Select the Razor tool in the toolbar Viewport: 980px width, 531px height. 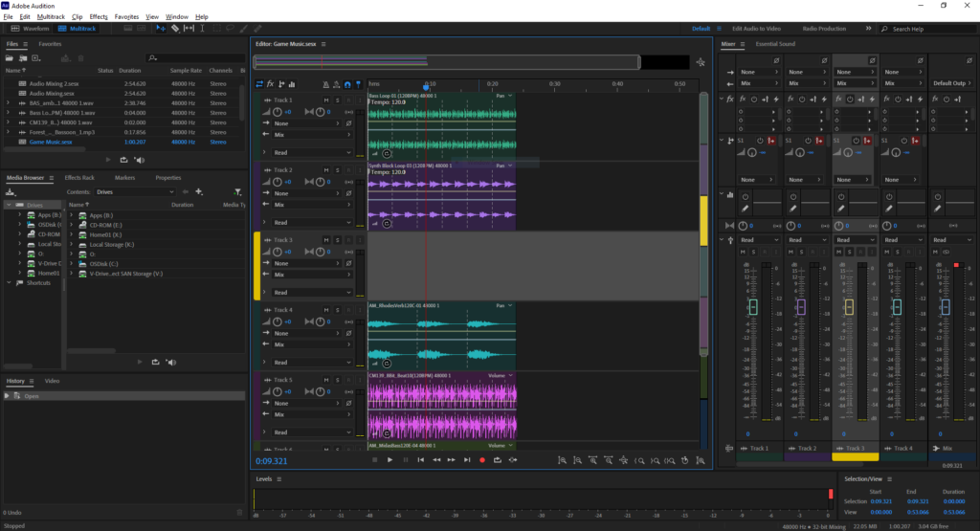(x=174, y=29)
